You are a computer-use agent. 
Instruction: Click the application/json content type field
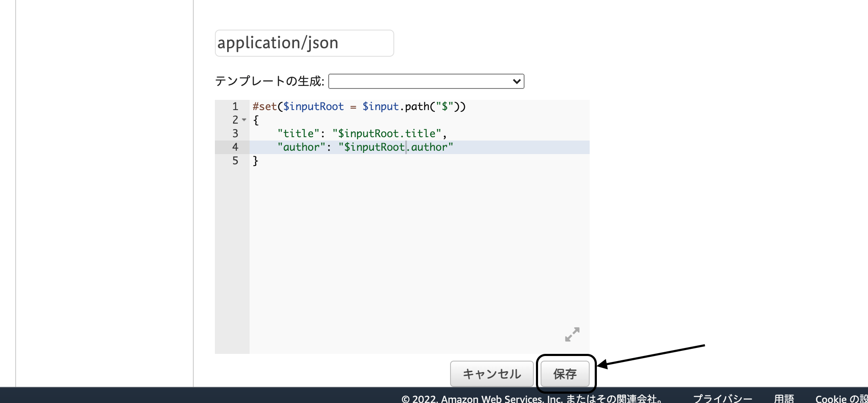coord(304,43)
